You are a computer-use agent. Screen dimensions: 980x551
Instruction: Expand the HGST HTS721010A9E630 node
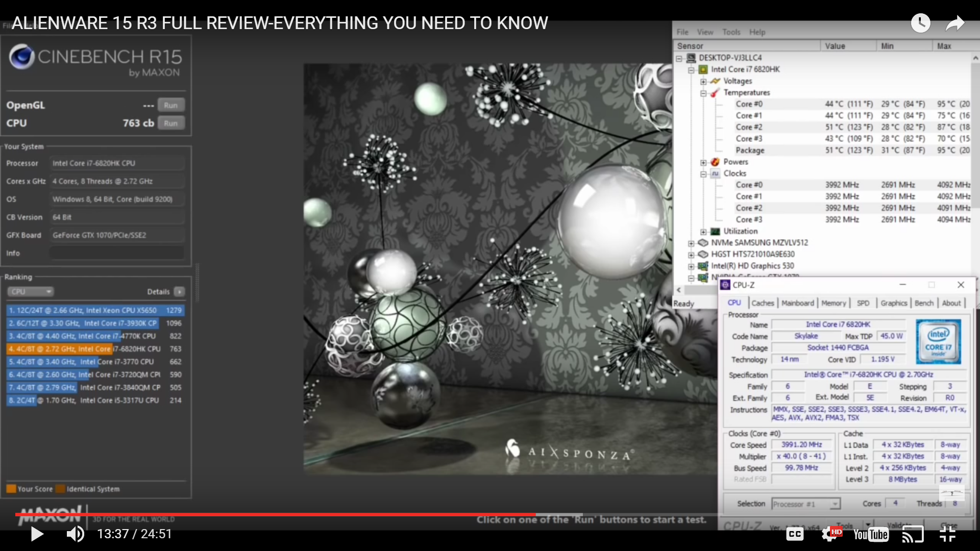(x=692, y=255)
